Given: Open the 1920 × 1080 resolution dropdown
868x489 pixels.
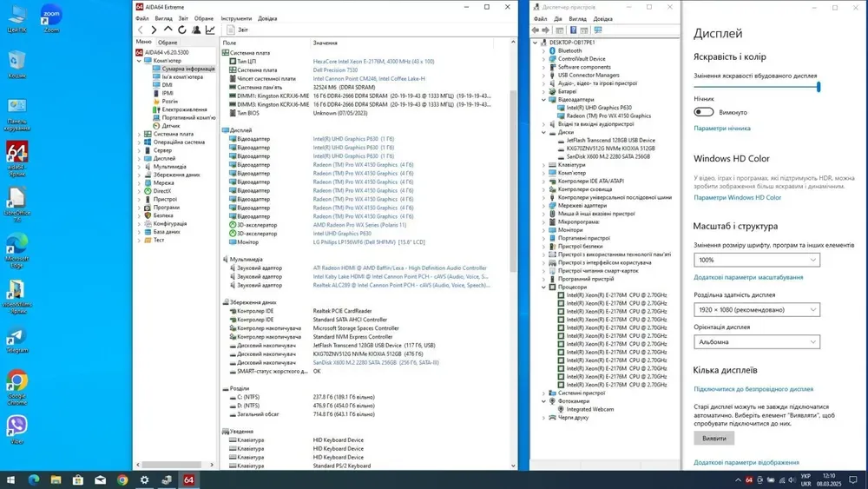Looking at the screenshot, I should (x=756, y=309).
